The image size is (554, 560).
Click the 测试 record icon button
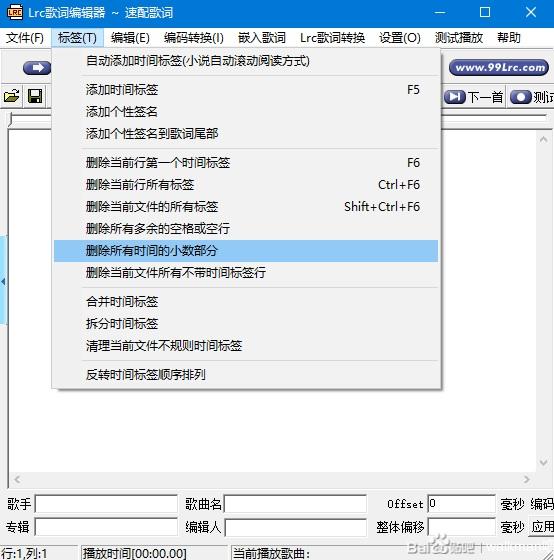click(531, 97)
